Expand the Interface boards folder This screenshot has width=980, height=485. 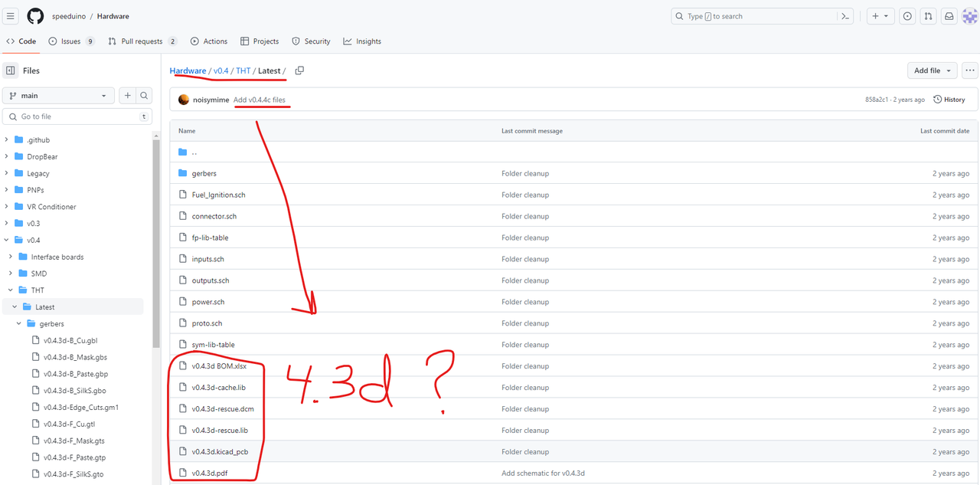point(11,257)
